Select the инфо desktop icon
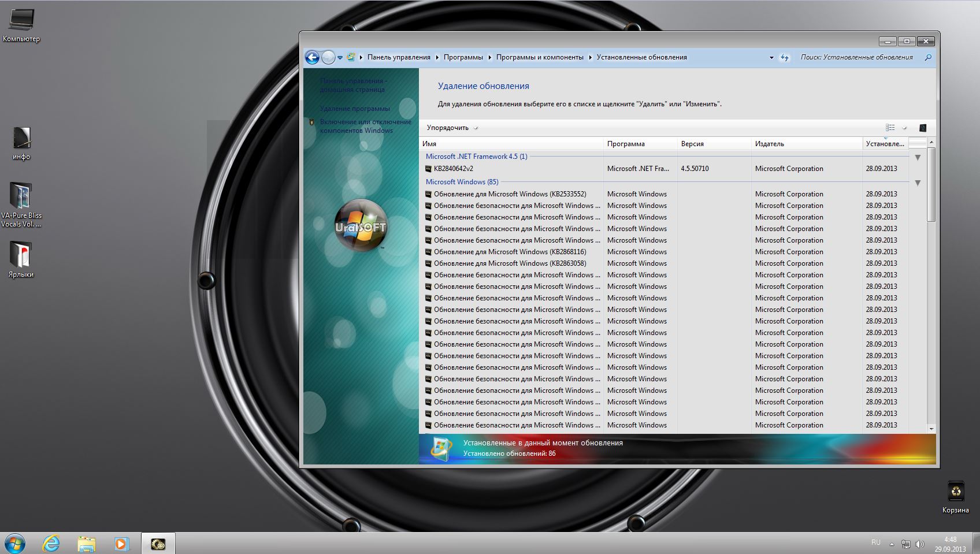 coord(21,143)
